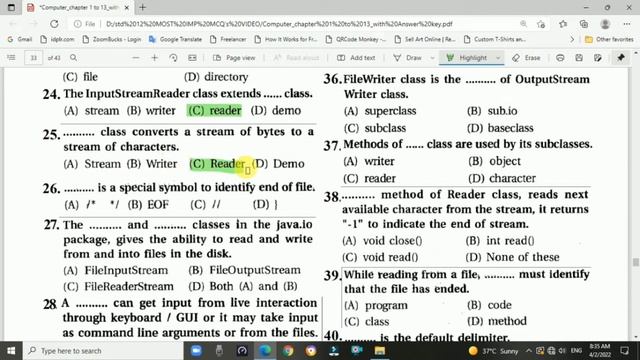Expand the bookmarks overflow chevron
Image resolution: width=640 pixels, height=360 pixels.
click(x=572, y=40)
